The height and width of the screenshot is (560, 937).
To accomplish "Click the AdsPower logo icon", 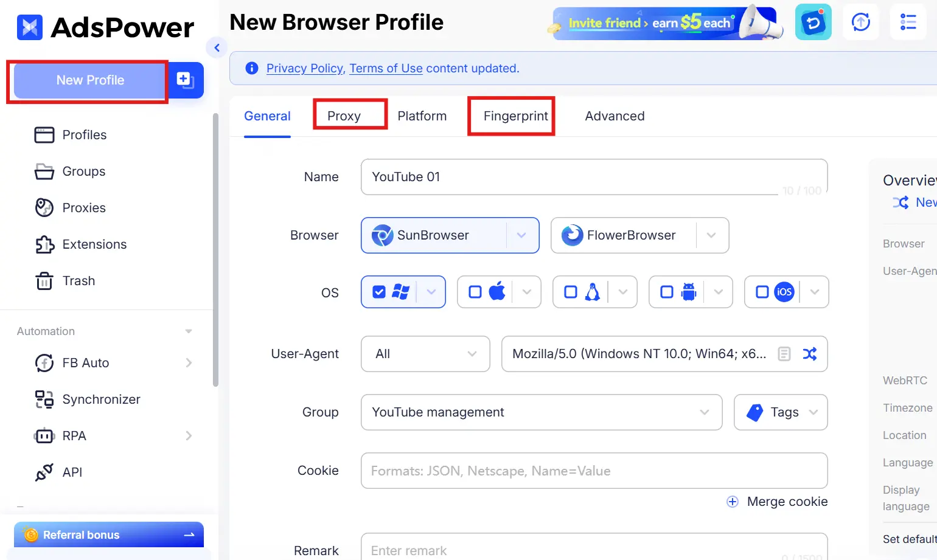I will [30, 27].
